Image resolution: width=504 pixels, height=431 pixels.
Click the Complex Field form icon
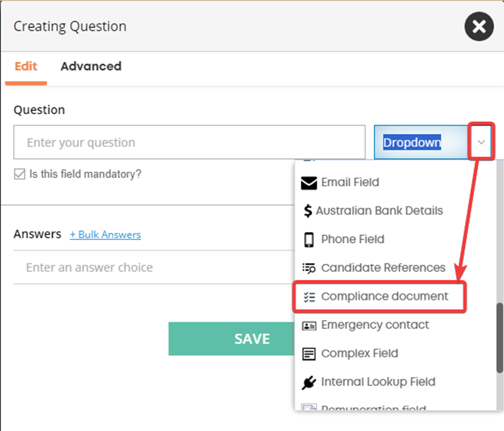click(x=308, y=354)
